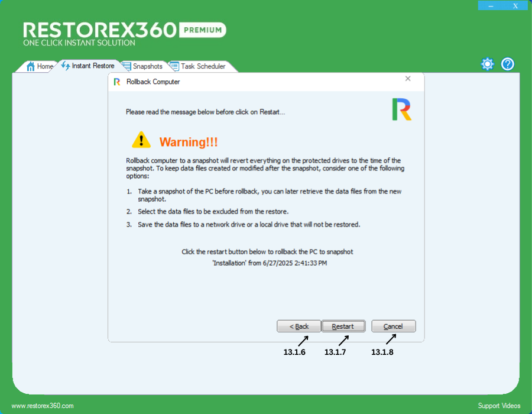
Task: Click the yellow warning triangle icon
Action: point(141,140)
